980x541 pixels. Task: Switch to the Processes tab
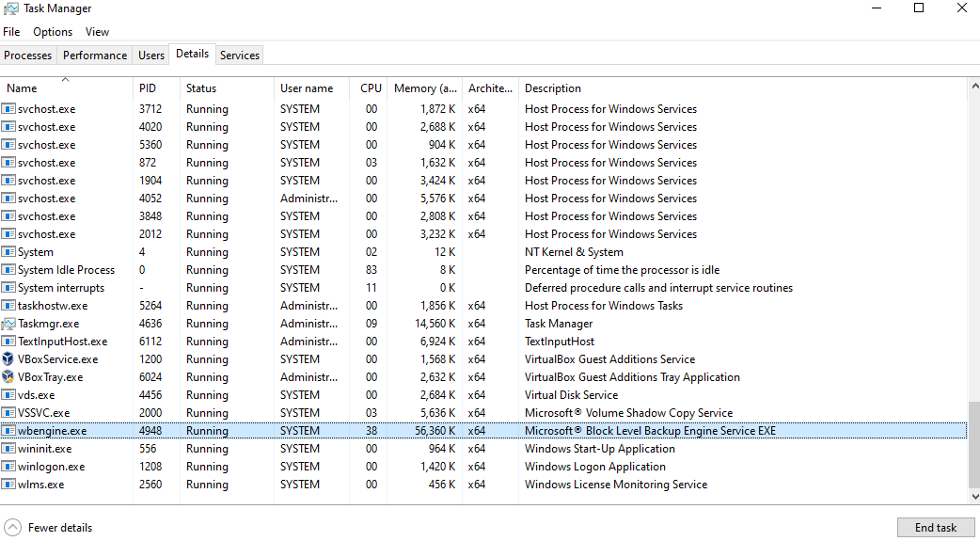(x=28, y=55)
